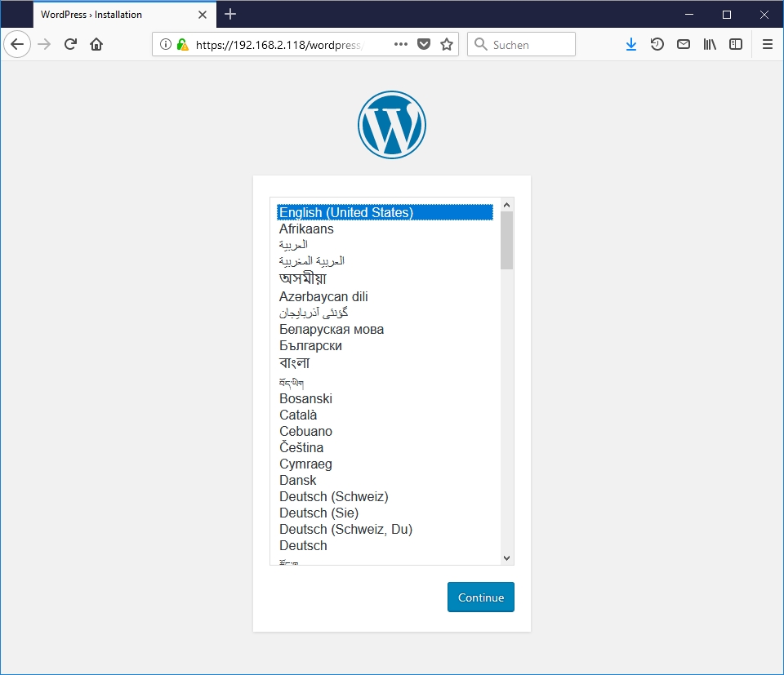
Task: Click the Continue button
Action: [x=480, y=597]
